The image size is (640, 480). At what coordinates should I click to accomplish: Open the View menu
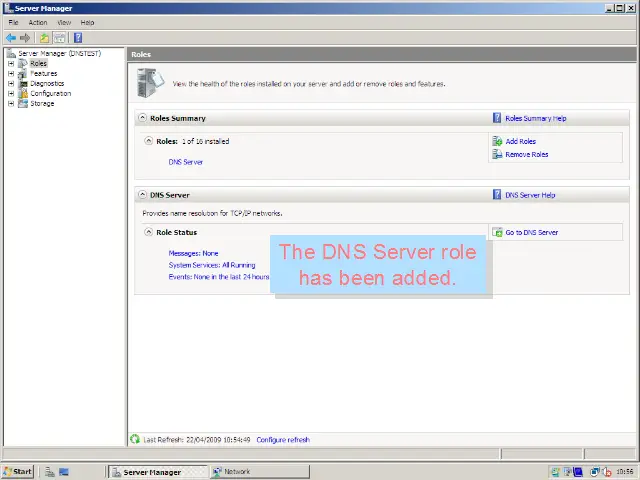[64, 22]
